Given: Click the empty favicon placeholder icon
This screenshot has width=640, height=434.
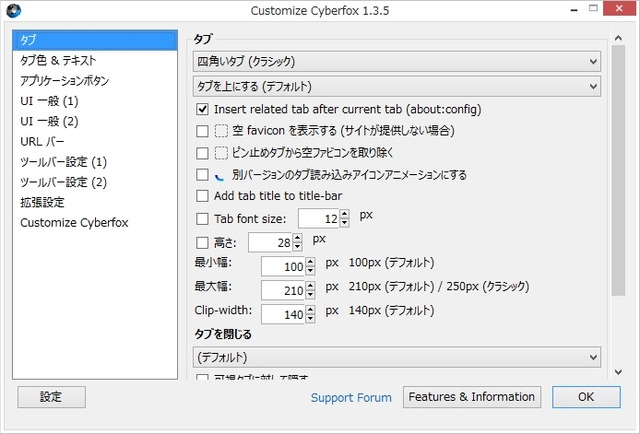Looking at the screenshot, I should (221, 131).
